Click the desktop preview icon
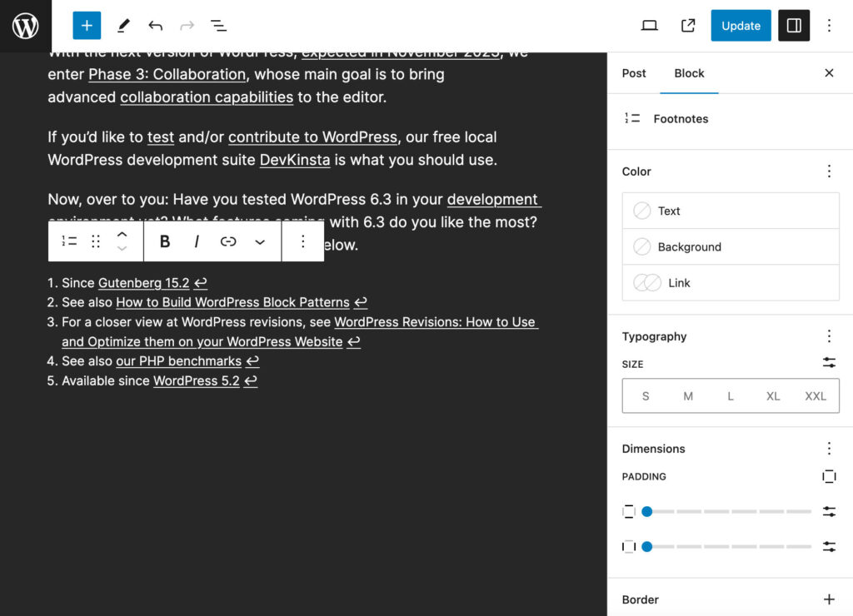Image resolution: width=853 pixels, height=616 pixels. [649, 25]
